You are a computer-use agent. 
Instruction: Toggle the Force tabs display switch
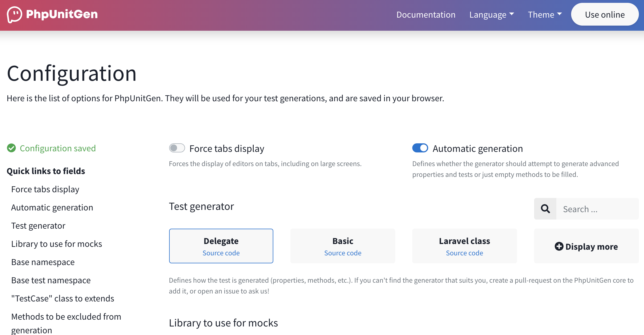coord(177,148)
